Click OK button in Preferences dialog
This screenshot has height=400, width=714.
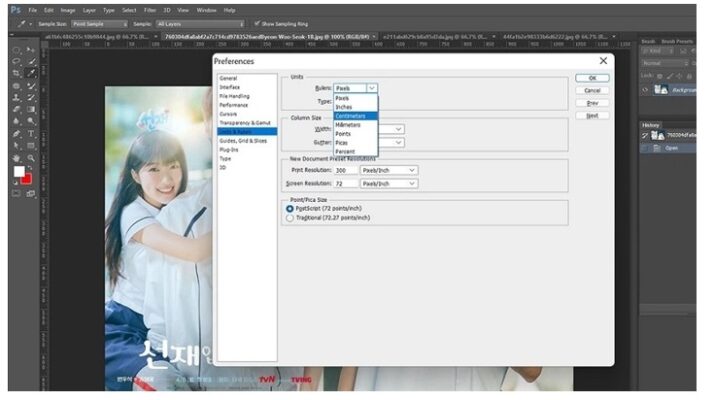pos(592,77)
